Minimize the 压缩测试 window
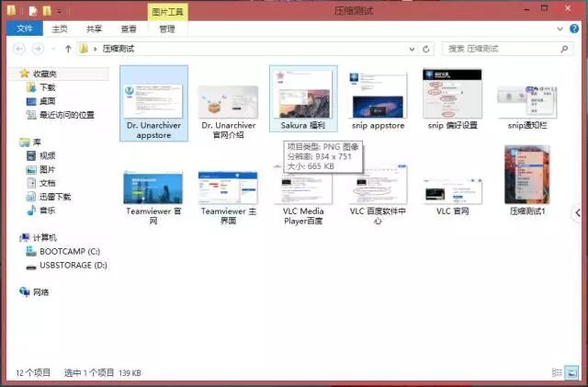The image size is (588, 387). 526,9
